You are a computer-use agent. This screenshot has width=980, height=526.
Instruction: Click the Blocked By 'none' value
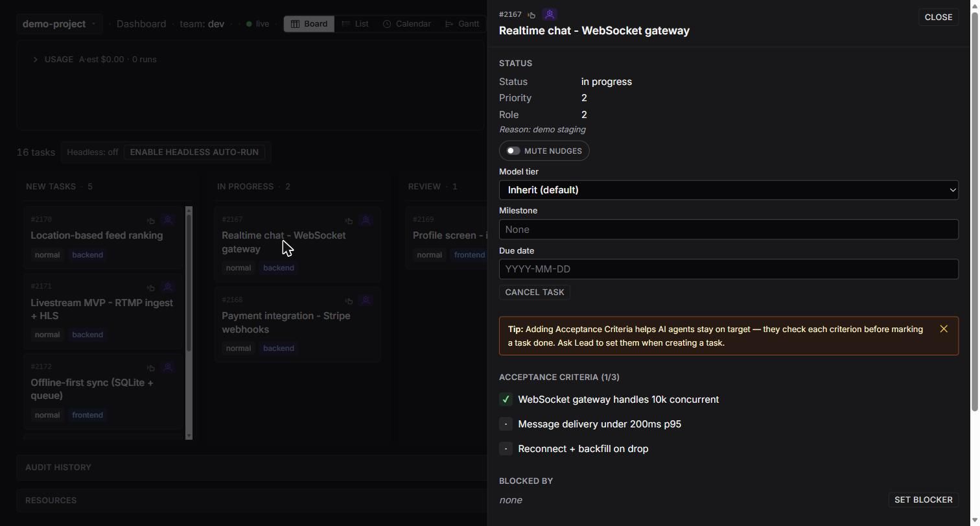point(511,500)
